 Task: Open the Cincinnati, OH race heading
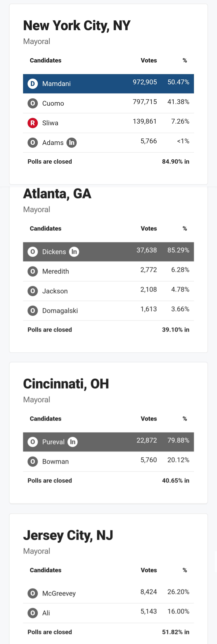(x=66, y=384)
